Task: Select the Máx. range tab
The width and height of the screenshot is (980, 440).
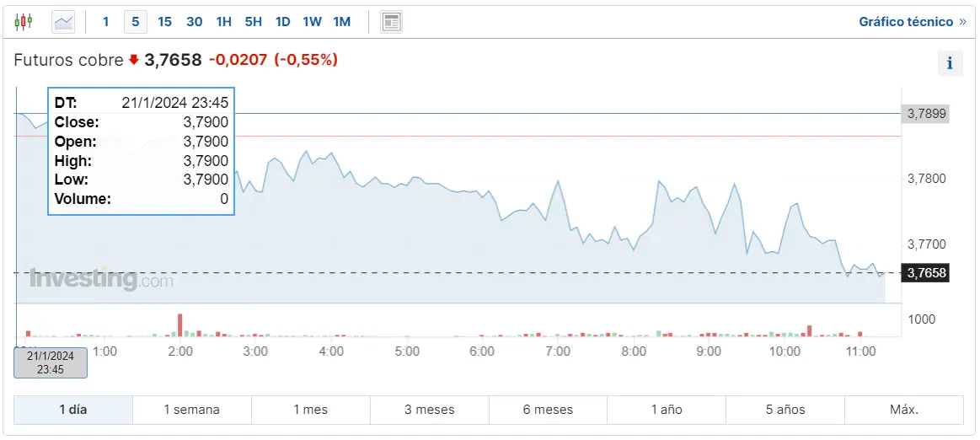Action: pyautogui.click(x=903, y=410)
